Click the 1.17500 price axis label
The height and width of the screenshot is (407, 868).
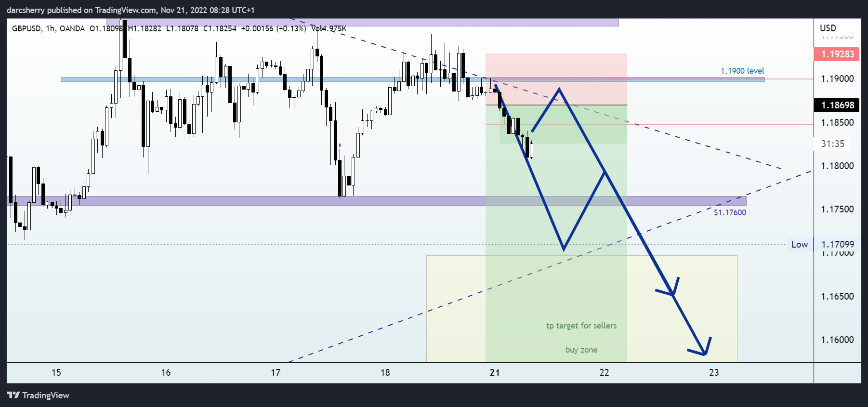pos(837,209)
